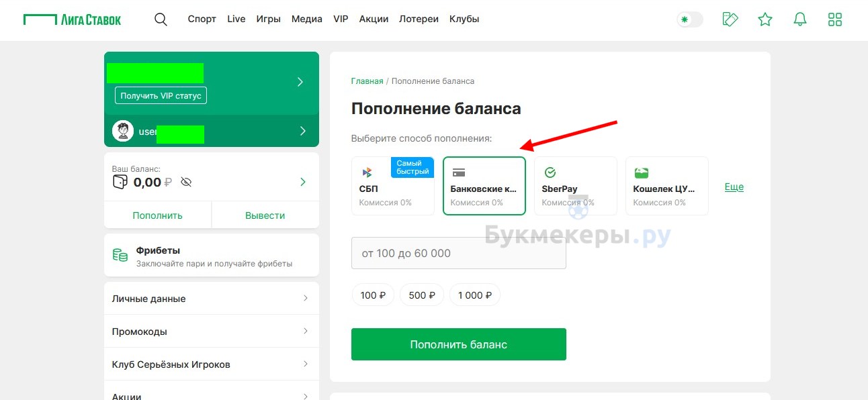Select SberPay payment method

(576, 186)
